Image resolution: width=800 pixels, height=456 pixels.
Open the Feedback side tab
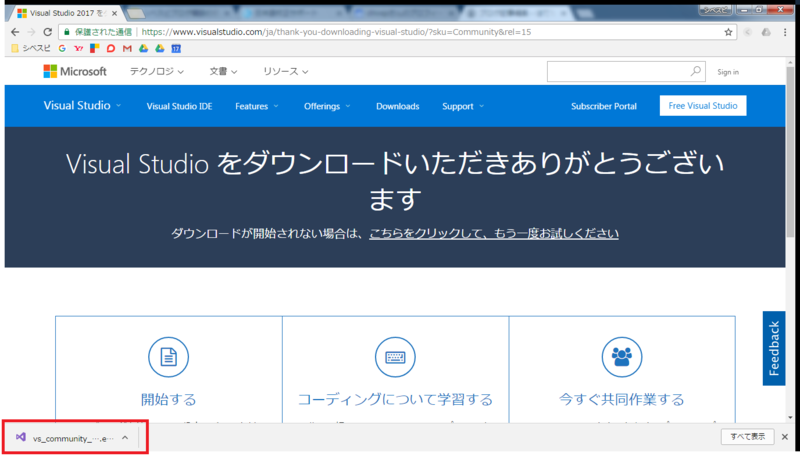774,348
